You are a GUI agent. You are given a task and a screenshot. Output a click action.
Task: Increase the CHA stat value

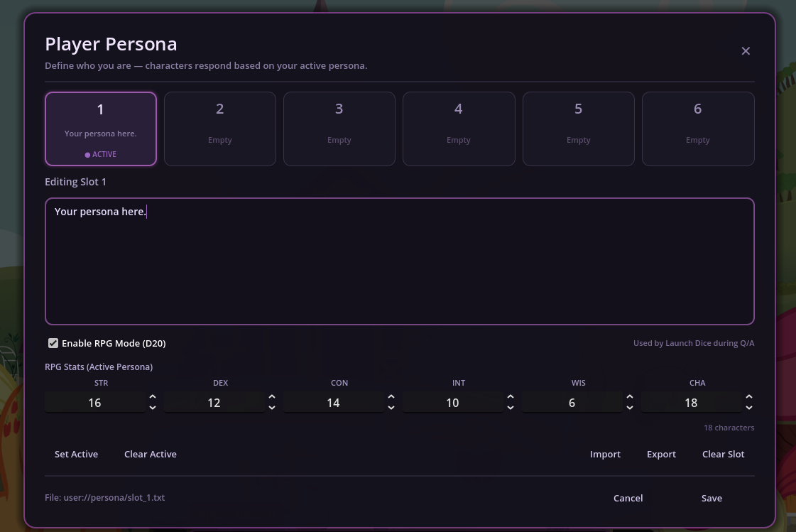click(x=749, y=396)
